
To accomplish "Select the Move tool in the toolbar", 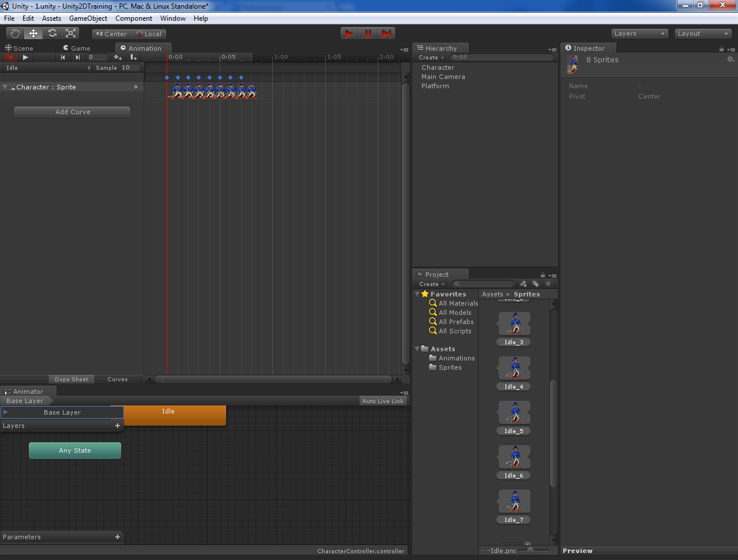I will (x=33, y=33).
